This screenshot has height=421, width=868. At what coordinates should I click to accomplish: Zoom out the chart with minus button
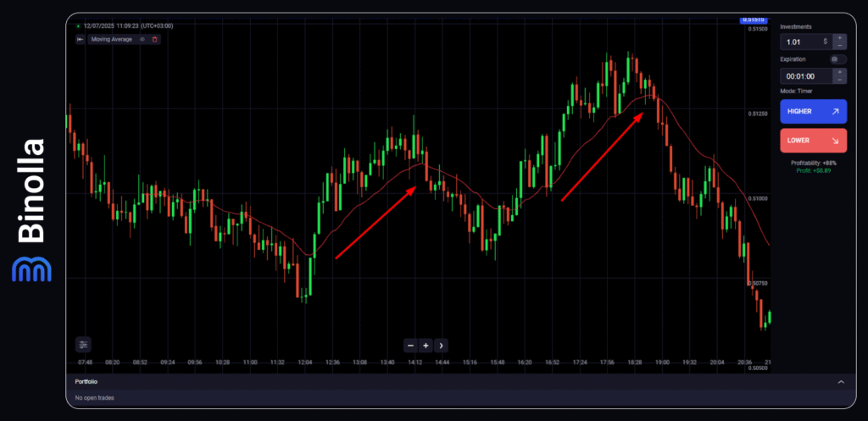410,346
